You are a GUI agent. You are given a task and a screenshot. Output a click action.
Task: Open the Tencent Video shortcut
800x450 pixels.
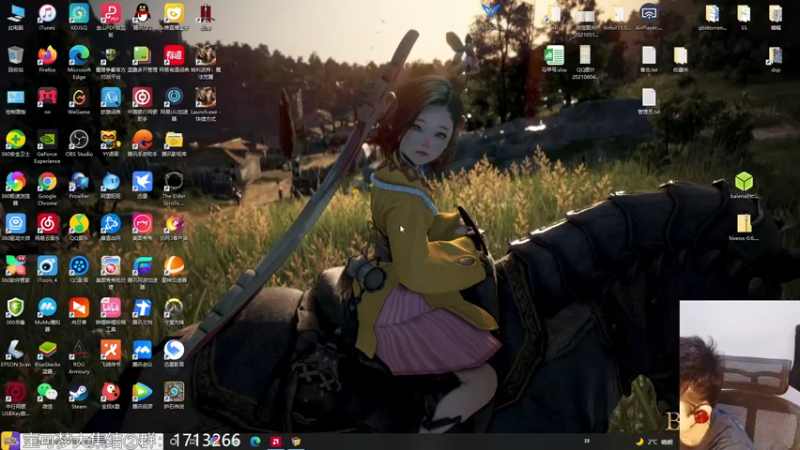point(142,396)
